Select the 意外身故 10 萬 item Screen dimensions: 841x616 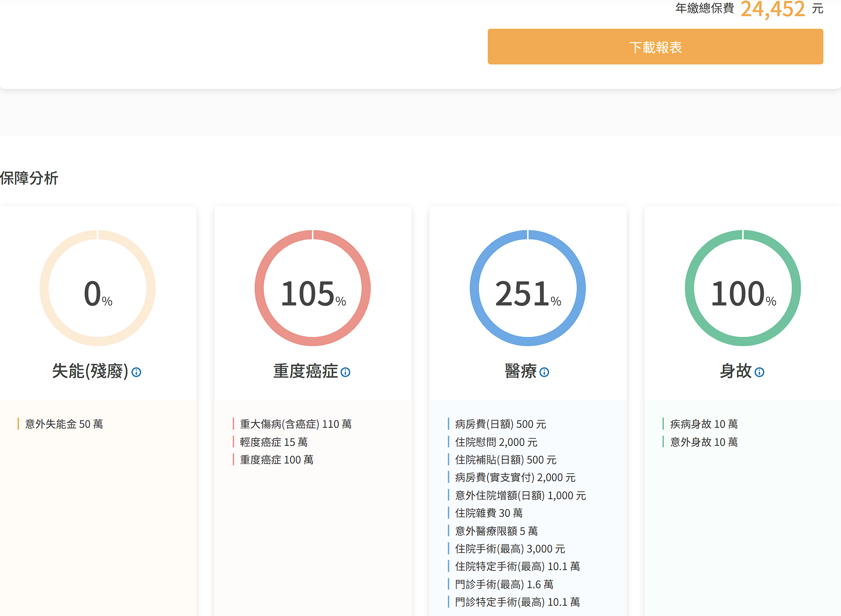(x=704, y=442)
